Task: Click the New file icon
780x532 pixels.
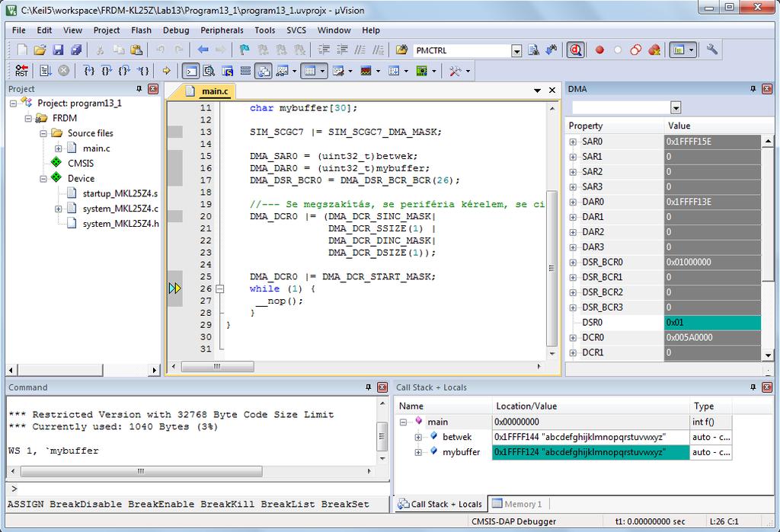Action: 22,49
